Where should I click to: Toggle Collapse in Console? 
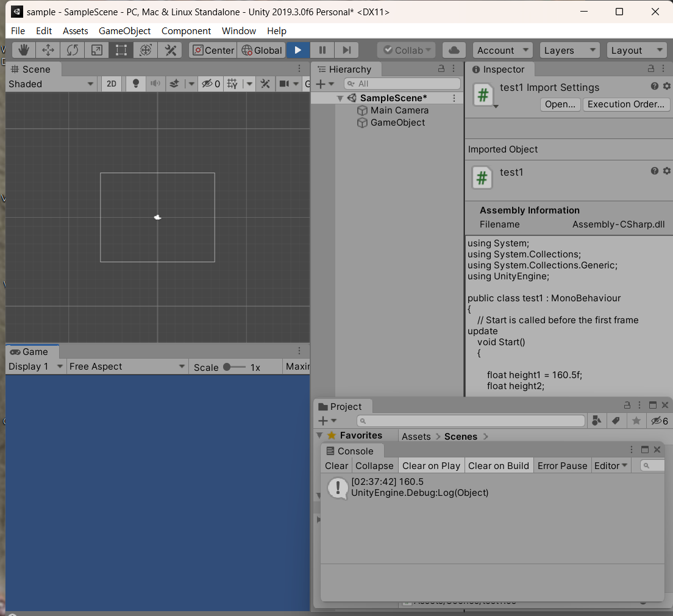pos(374,465)
